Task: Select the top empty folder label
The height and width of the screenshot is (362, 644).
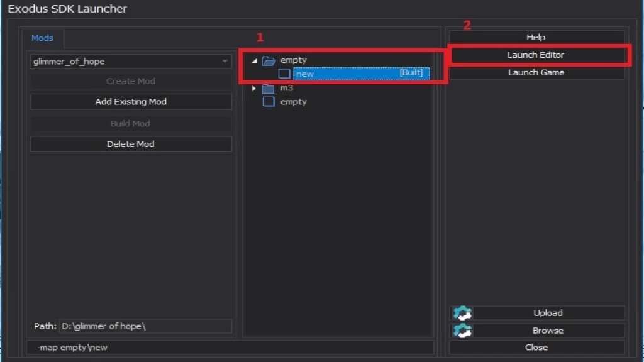Action: tap(293, 60)
